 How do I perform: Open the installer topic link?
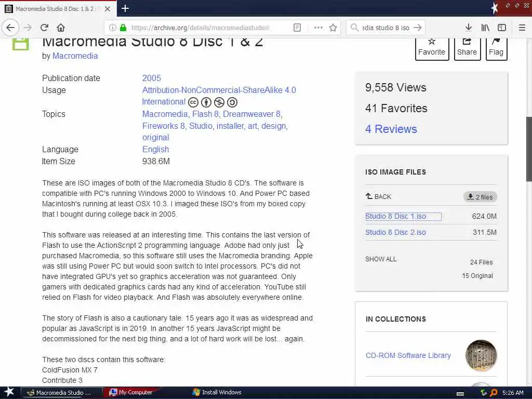(230, 126)
